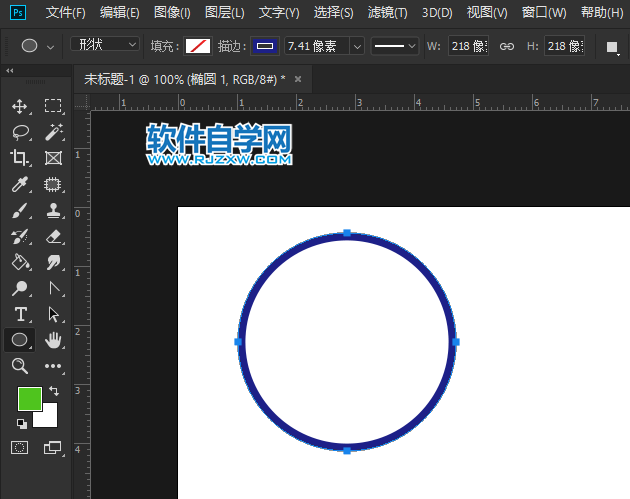Toggle Quick Mask mode

(19, 447)
